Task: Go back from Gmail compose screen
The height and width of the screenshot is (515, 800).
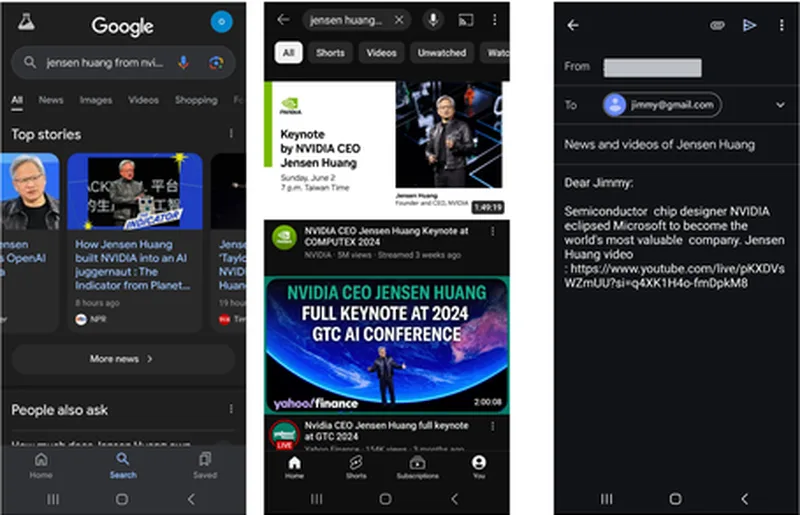Action: [573, 25]
